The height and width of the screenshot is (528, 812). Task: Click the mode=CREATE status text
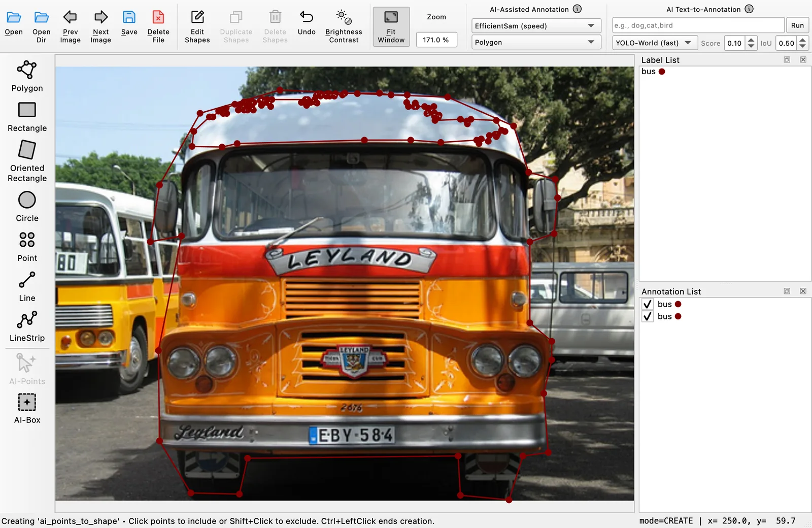666,521
